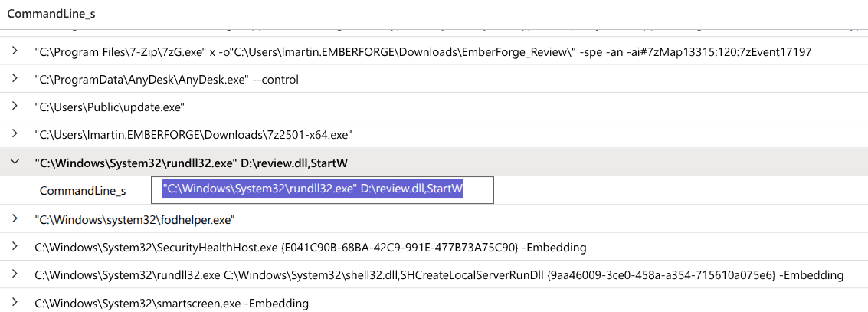
Task: Expand the SecurityHealthHost.exe row
Action: point(15,247)
